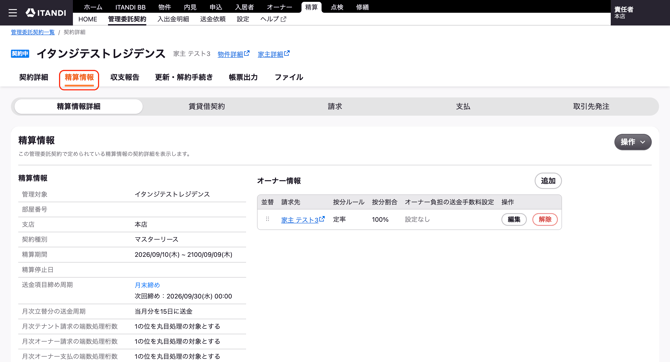Click the イタンジテストレジデンス page title
Screen dimensions: 670x362
point(101,53)
